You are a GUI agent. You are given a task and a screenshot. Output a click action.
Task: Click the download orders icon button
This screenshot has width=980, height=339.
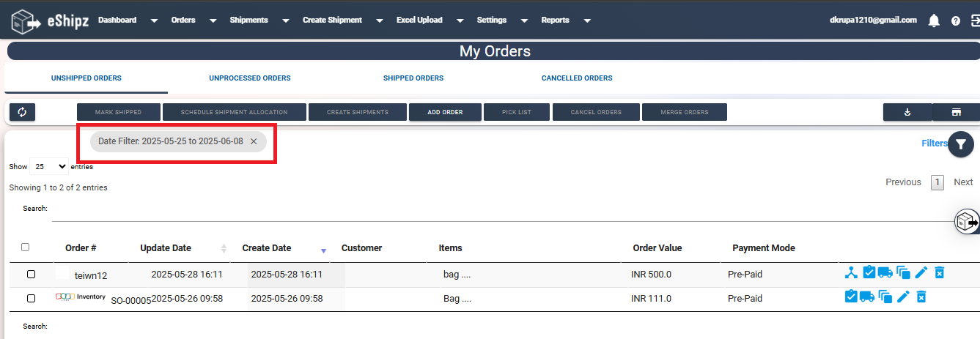tap(907, 112)
